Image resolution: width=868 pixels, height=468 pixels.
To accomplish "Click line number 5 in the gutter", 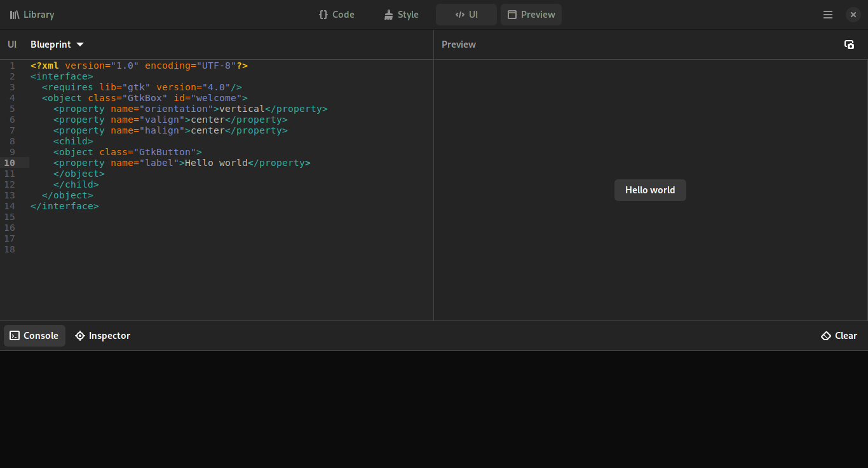I will tap(11, 109).
